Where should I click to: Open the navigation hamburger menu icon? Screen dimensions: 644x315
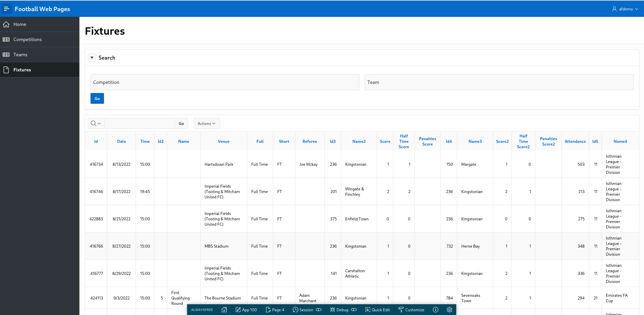pos(6,9)
